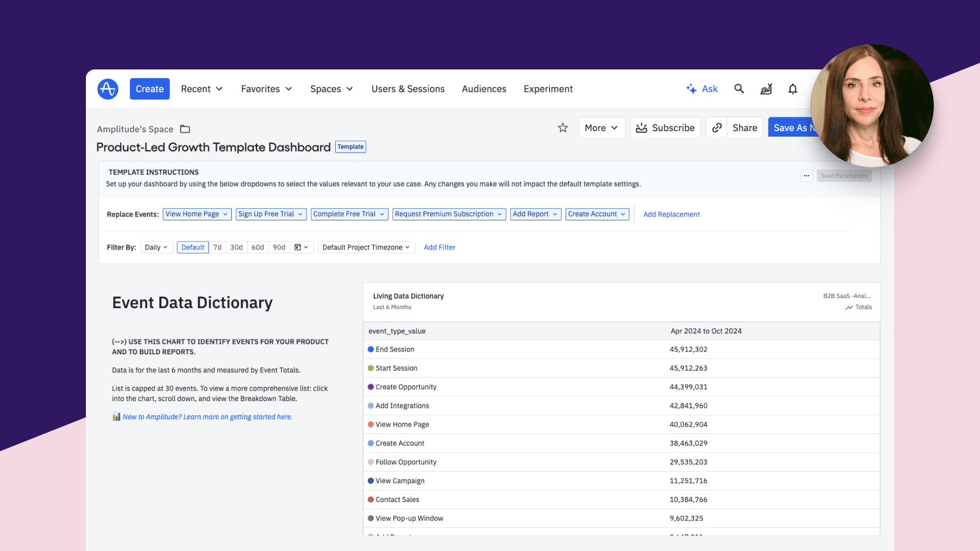This screenshot has height=551, width=980.
Task: Copy dashboard link via chain icon
Action: (x=716, y=128)
